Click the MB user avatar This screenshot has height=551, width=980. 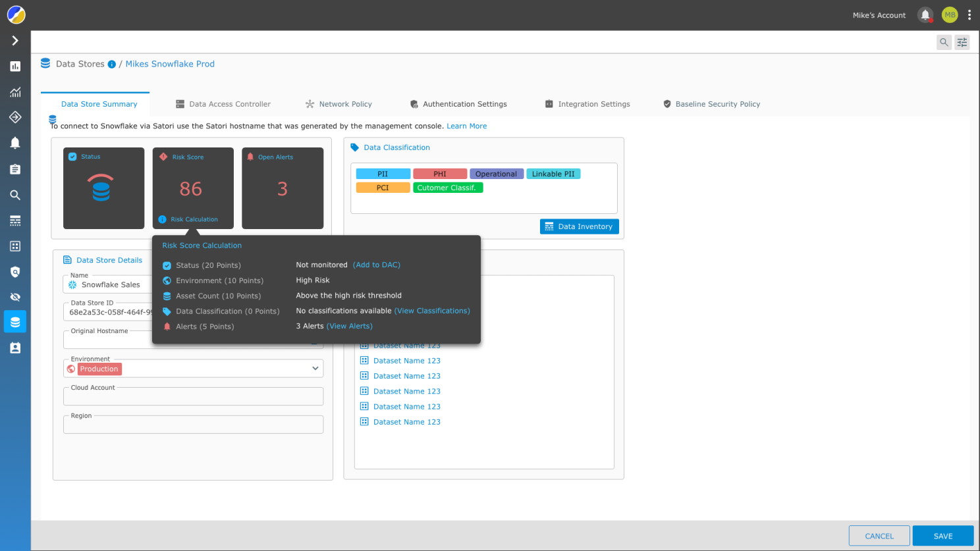[x=950, y=15]
